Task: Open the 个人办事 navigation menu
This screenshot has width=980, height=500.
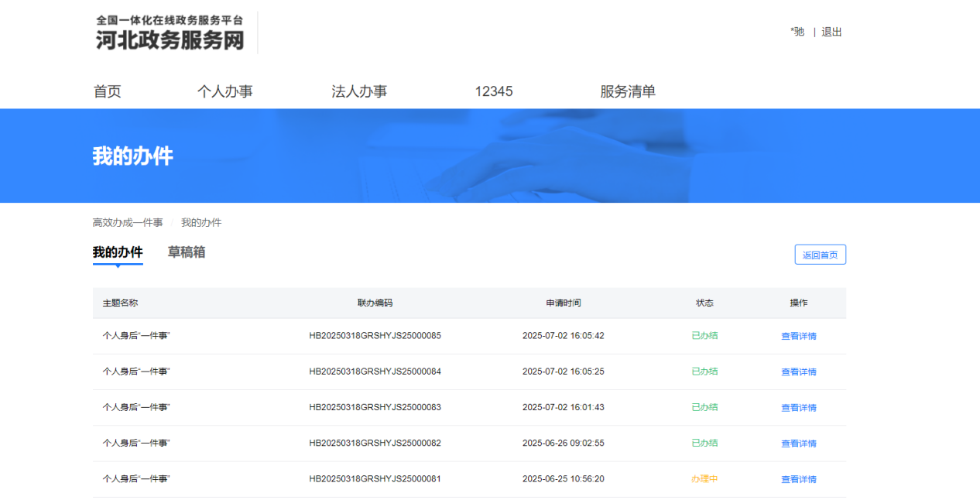Action: coord(224,91)
